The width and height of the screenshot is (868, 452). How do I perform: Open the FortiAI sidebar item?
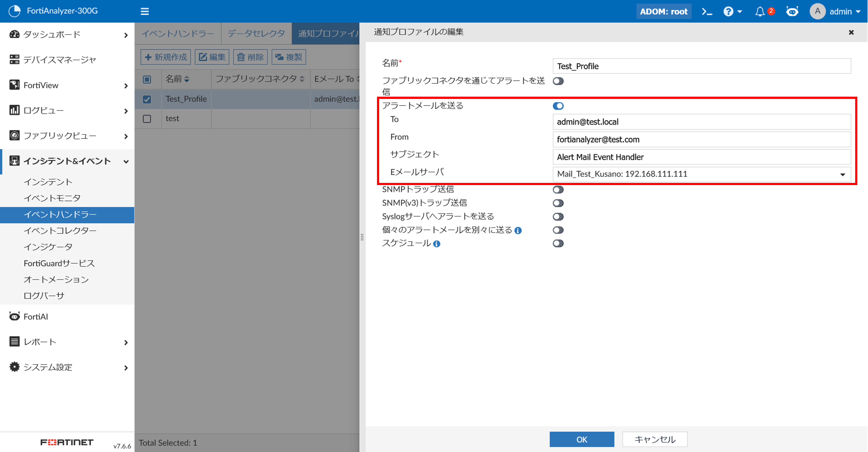(36, 316)
